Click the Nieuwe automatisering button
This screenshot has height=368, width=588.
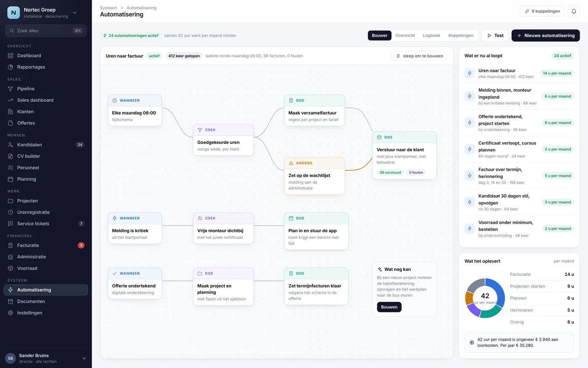coord(546,35)
